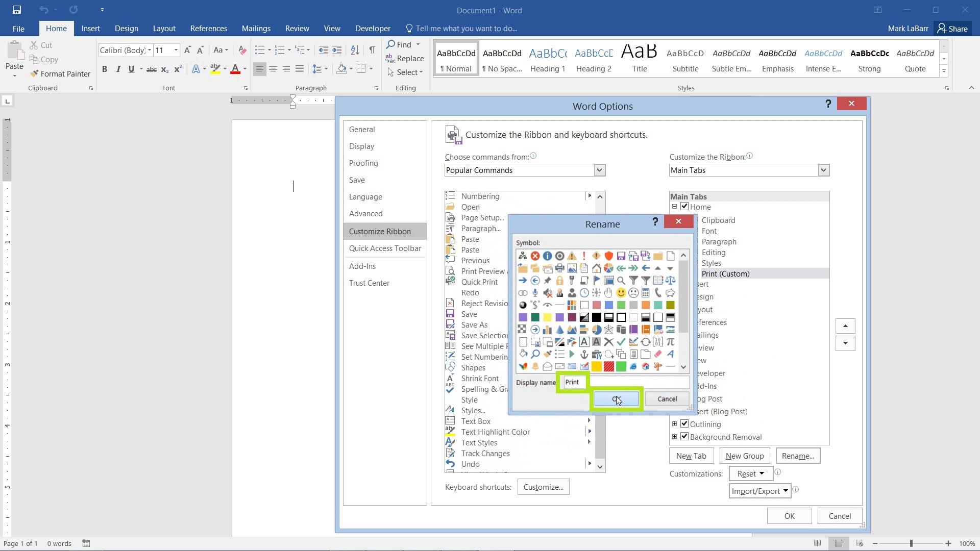The image size is (980, 551).
Task: Toggle Background Removal checkbox in ribbon tree
Action: pos(685,437)
